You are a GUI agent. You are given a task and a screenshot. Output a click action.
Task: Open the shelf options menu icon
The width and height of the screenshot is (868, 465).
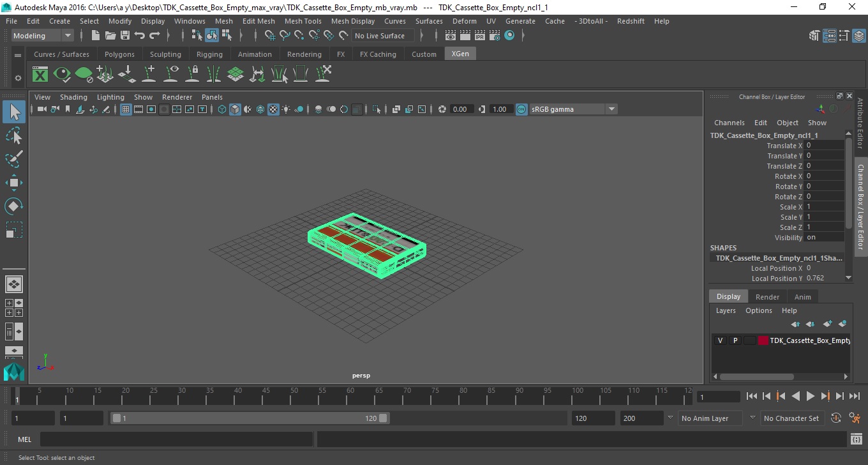point(18,56)
